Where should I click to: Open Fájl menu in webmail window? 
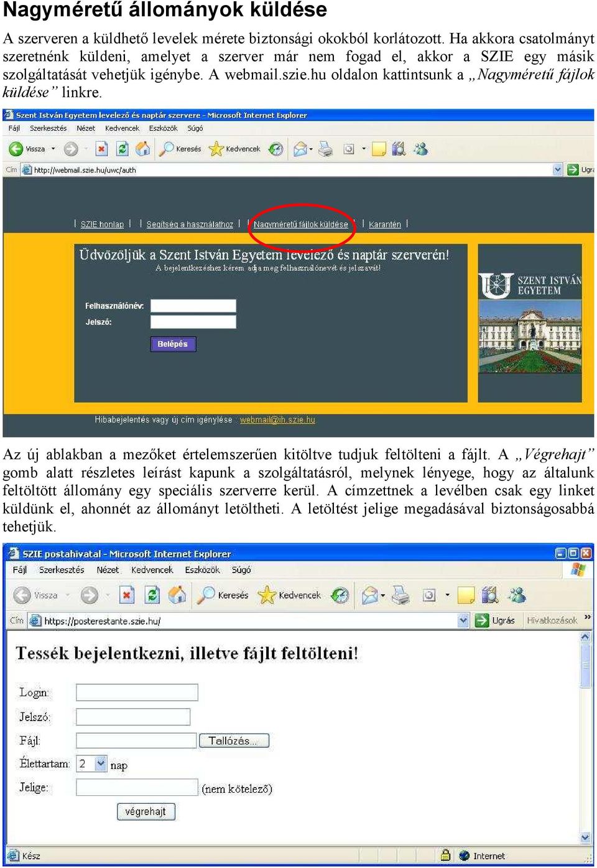point(14,128)
